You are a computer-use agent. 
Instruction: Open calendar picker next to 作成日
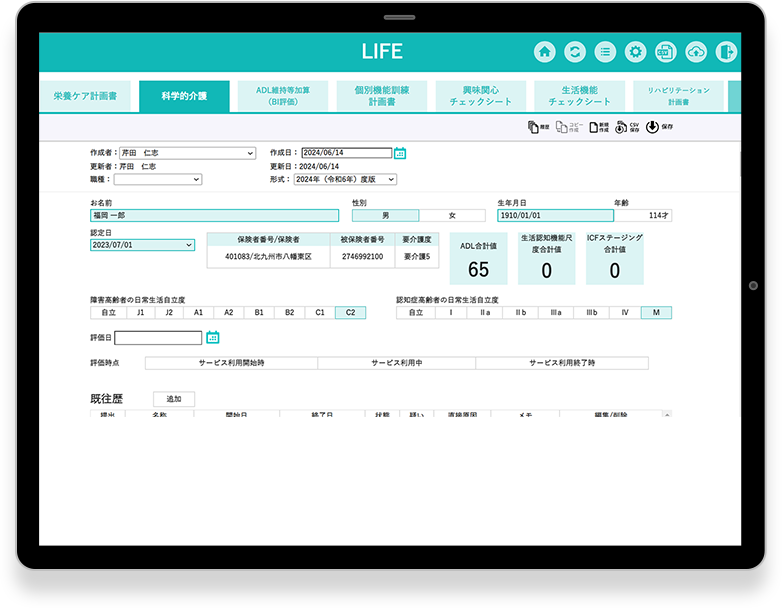point(400,153)
